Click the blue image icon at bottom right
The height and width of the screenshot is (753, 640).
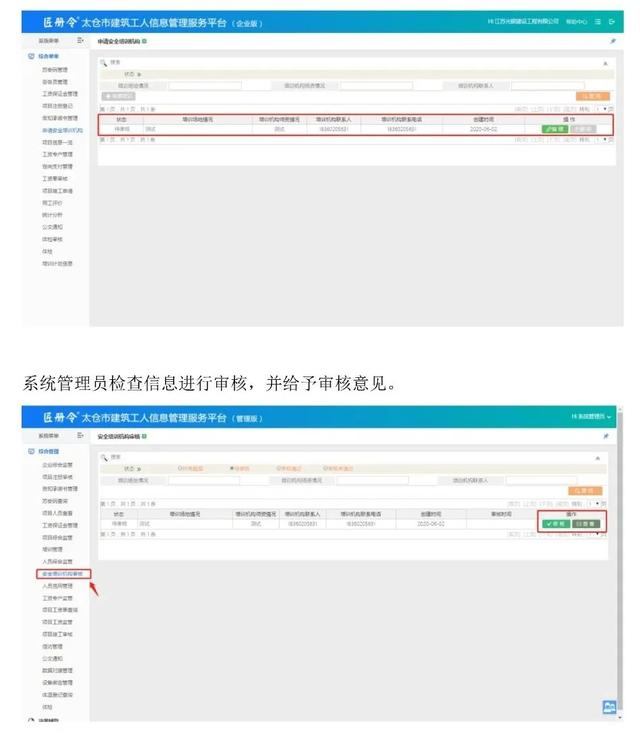(x=608, y=707)
